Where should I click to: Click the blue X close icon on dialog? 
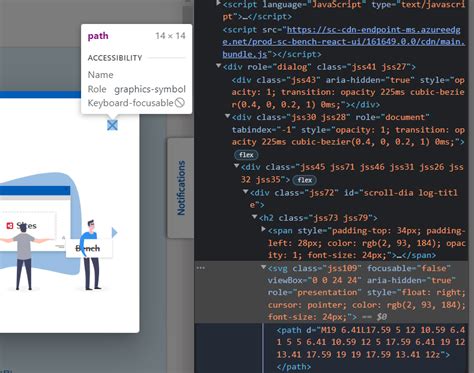point(112,125)
